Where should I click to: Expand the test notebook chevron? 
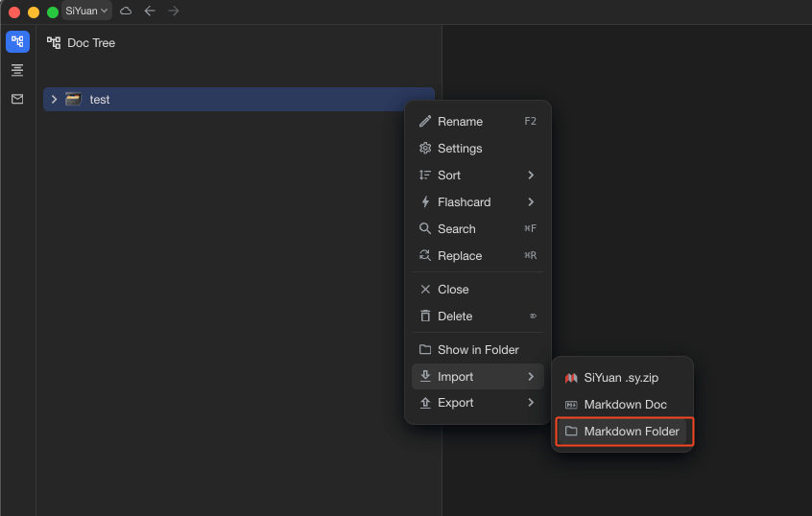(54, 99)
